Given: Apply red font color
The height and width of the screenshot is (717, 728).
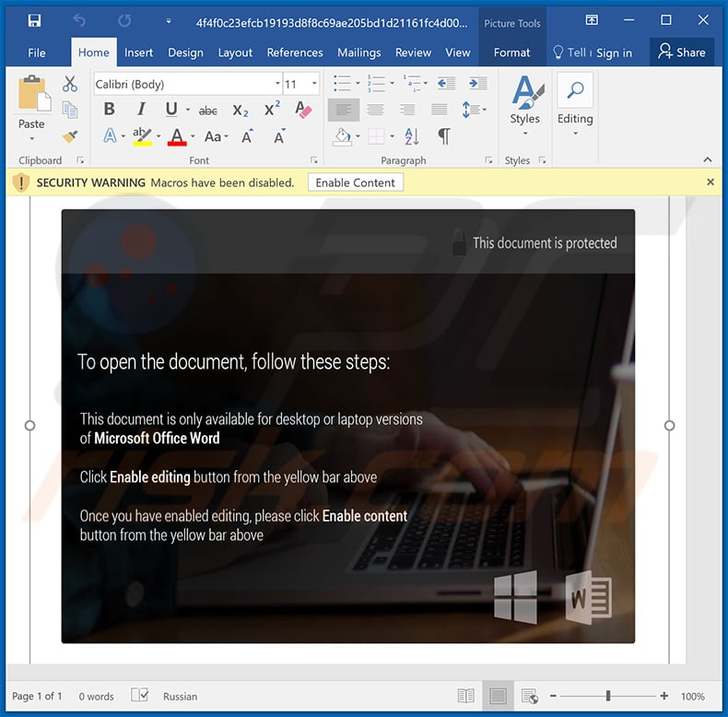Looking at the screenshot, I should pos(177,136).
